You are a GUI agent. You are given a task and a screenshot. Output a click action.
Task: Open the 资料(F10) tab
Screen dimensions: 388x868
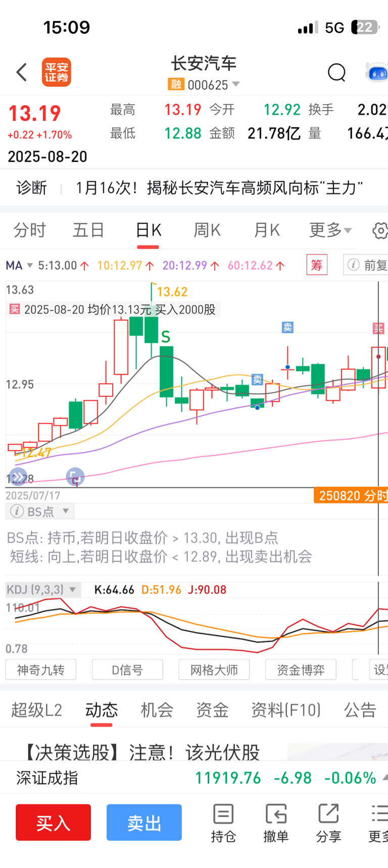point(286,710)
